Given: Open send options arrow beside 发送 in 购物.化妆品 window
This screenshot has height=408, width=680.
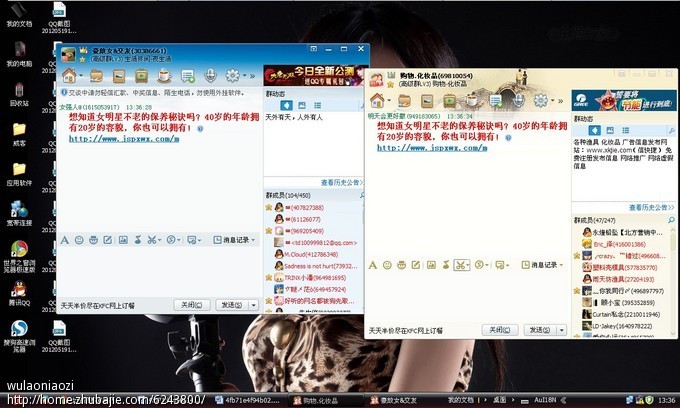Looking at the screenshot, I should click(562, 330).
